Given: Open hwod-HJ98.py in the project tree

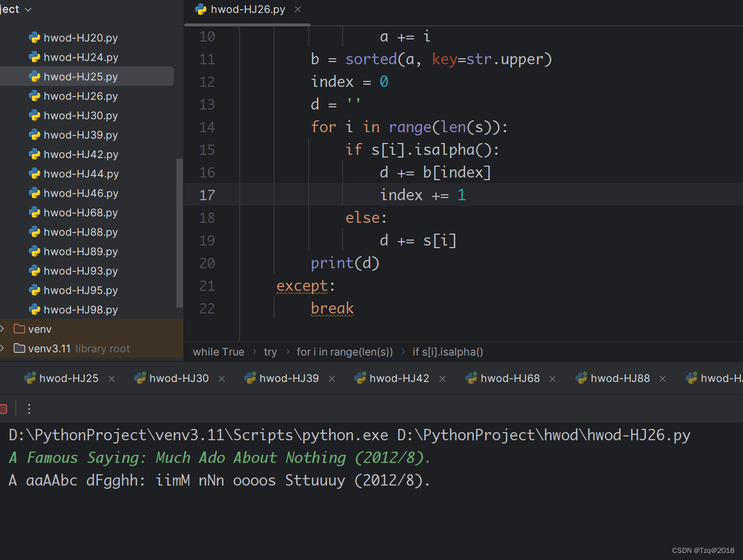Looking at the screenshot, I should click(x=80, y=310).
